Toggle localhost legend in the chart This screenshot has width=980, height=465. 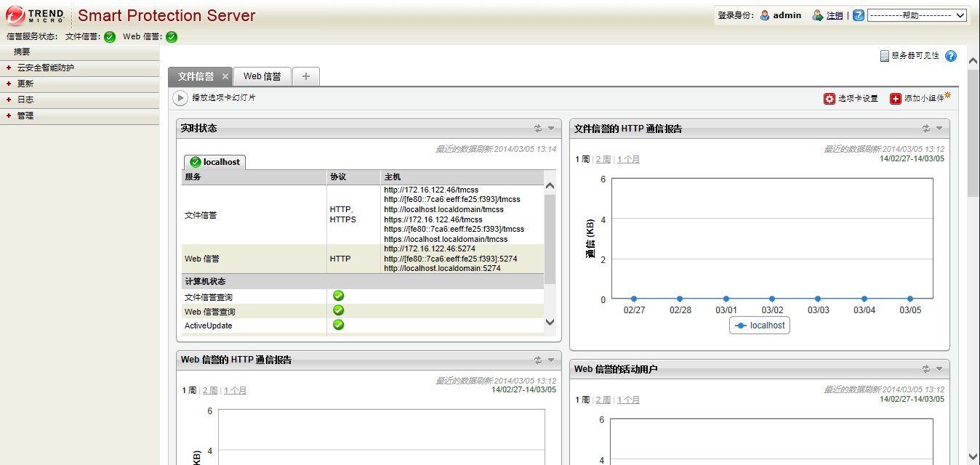click(x=760, y=325)
